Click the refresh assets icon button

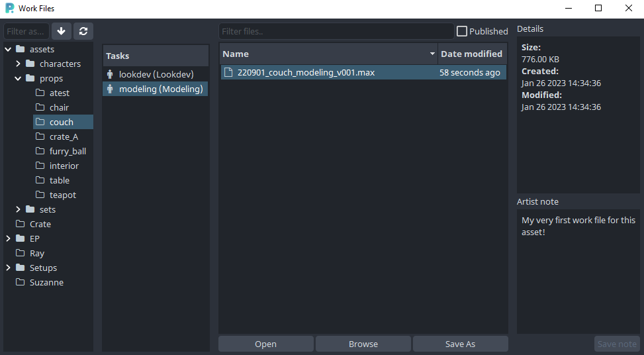click(83, 31)
